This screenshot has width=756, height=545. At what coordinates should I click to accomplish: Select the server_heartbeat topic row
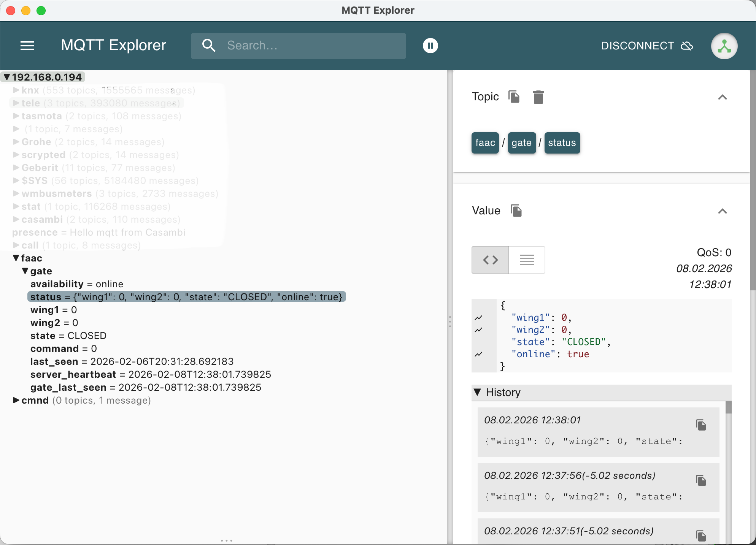[151, 374]
